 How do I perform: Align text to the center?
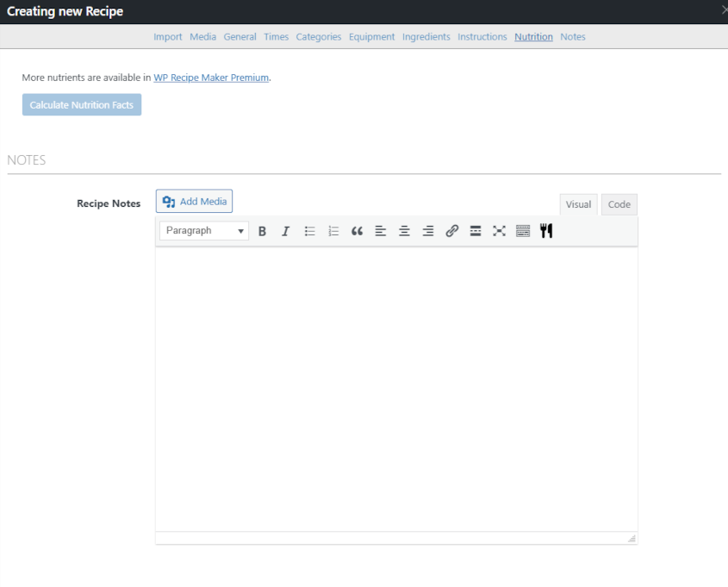tap(404, 230)
